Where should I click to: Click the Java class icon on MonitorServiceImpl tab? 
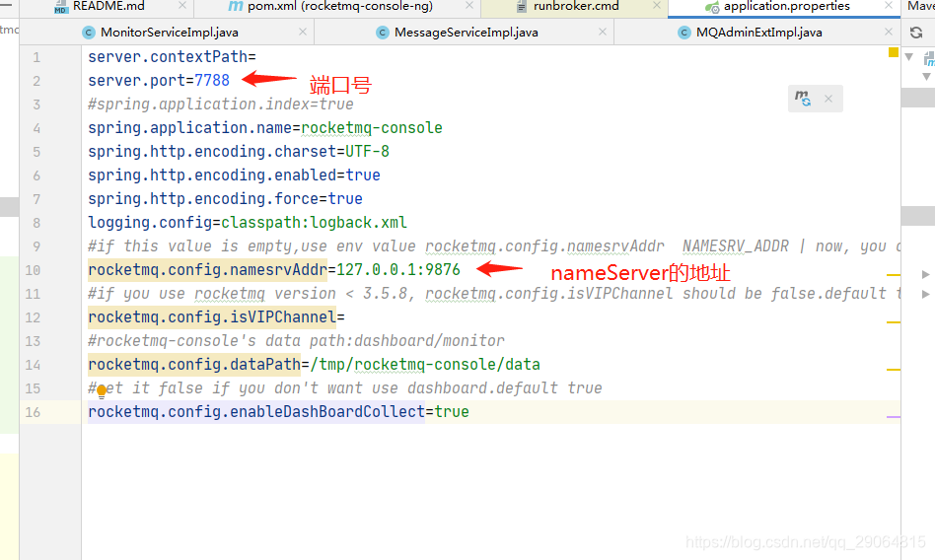88,33
